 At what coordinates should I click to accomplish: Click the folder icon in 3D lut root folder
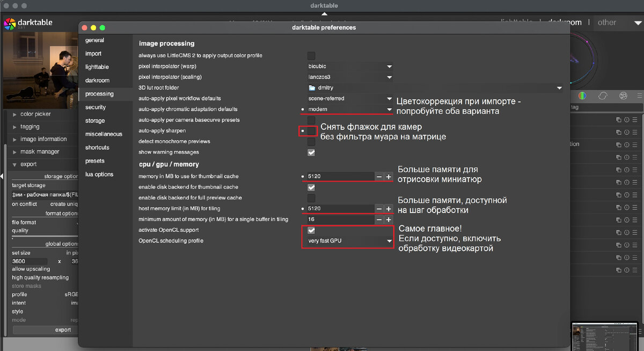pyautogui.click(x=312, y=87)
